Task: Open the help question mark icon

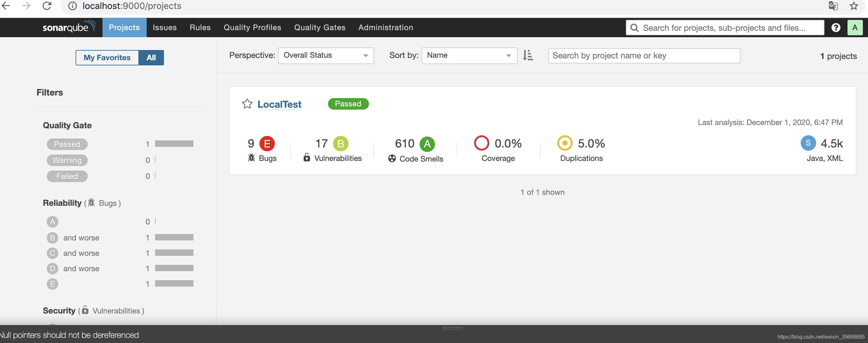Action: point(836,28)
